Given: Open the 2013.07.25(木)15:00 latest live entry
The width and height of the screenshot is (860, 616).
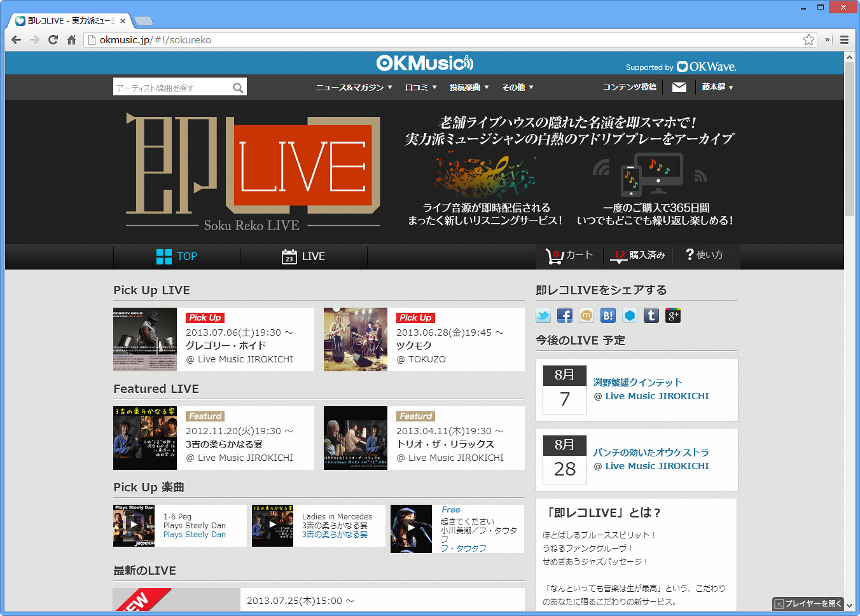Looking at the screenshot, I should point(301,601).
